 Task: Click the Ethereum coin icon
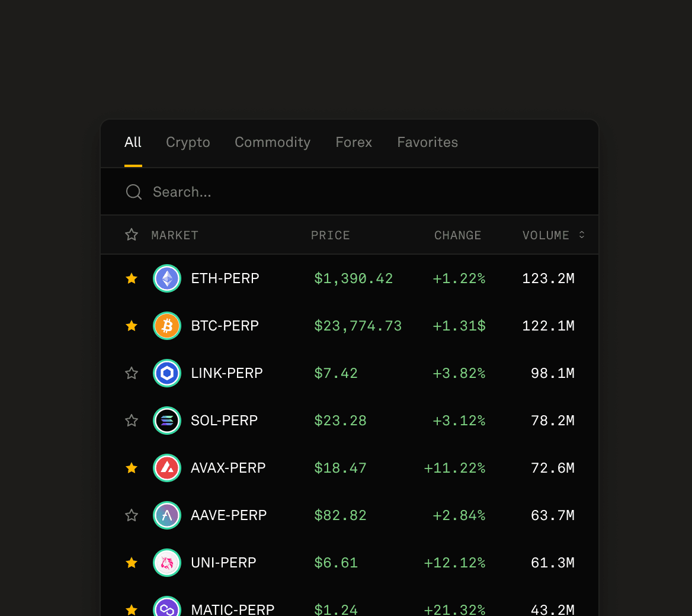click(x=167, y=278)
